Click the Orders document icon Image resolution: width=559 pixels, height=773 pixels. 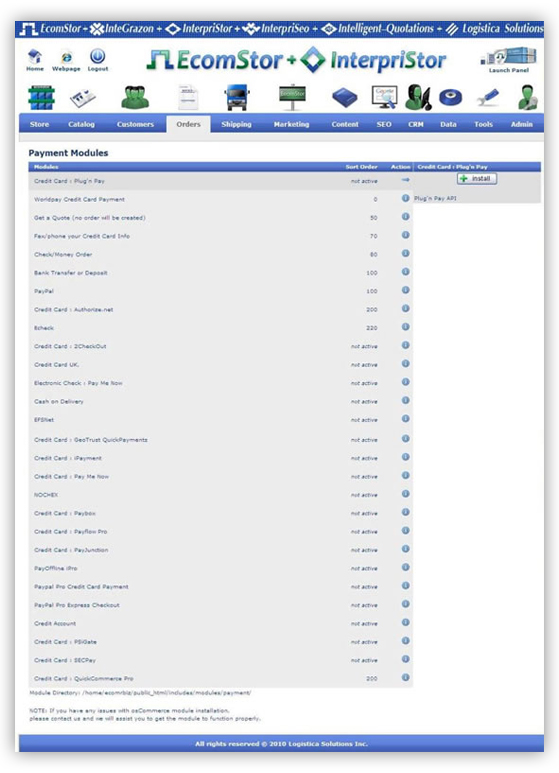click(188, 97)
